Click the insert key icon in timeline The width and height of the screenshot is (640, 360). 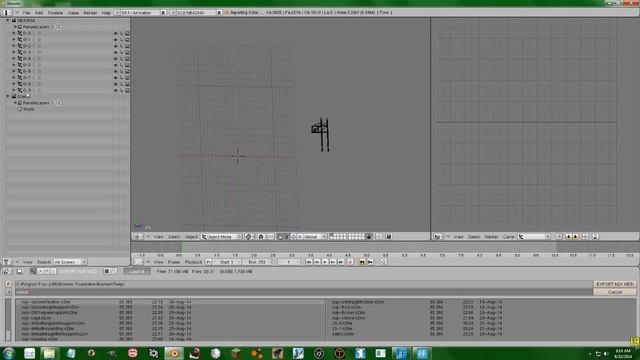pyautogui.click(x=362, y=262)
